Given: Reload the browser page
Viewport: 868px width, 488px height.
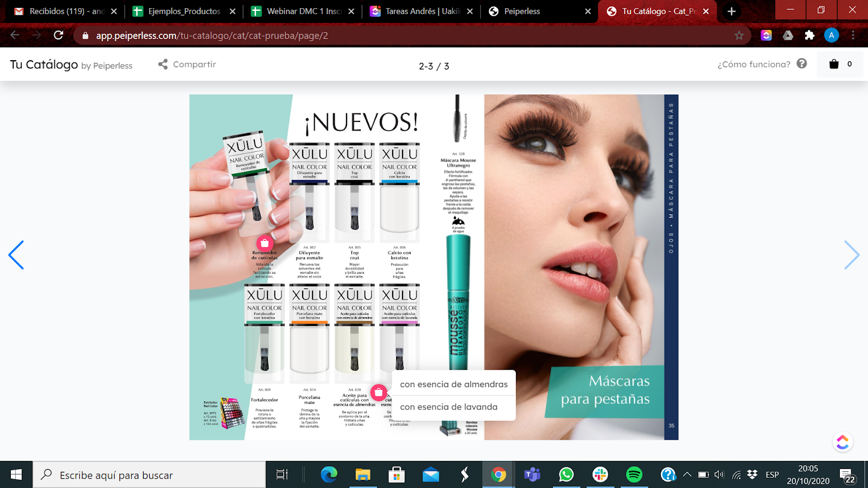Looking at the screenshot, I should pos(59,35).
